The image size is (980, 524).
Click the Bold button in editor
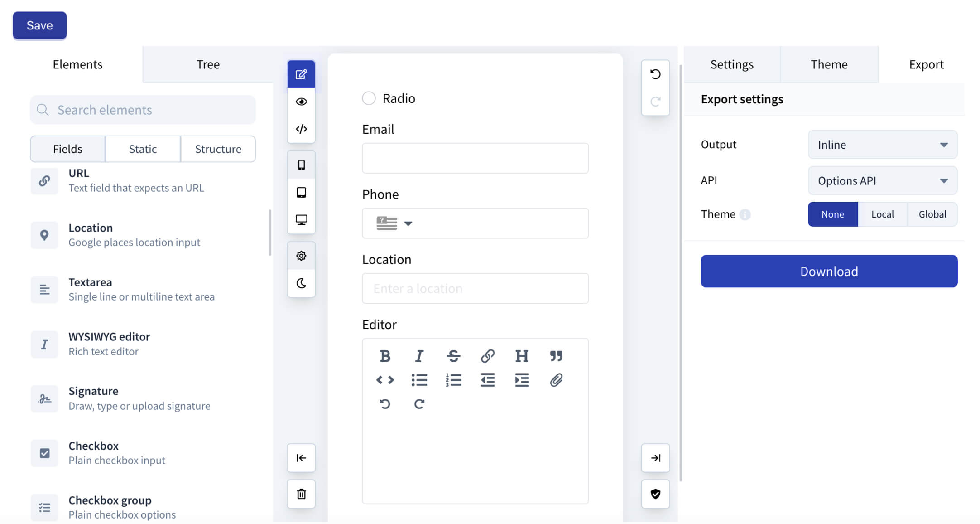tap(385, 356)
